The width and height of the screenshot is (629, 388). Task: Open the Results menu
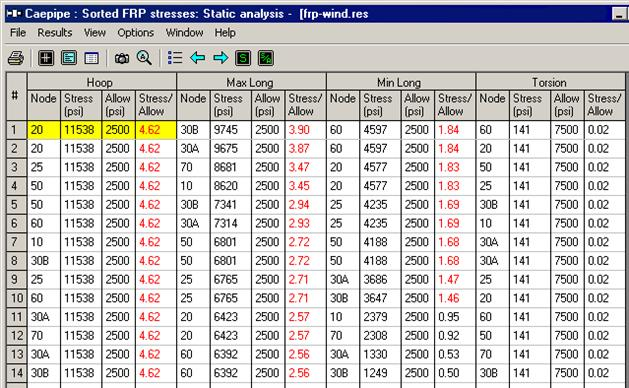coord(55,33)
